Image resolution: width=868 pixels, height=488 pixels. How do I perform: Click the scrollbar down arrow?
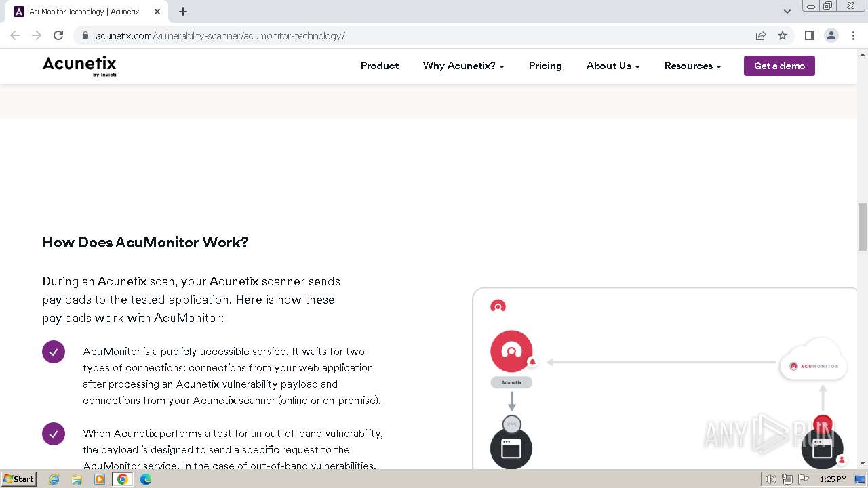click(863, 463)
